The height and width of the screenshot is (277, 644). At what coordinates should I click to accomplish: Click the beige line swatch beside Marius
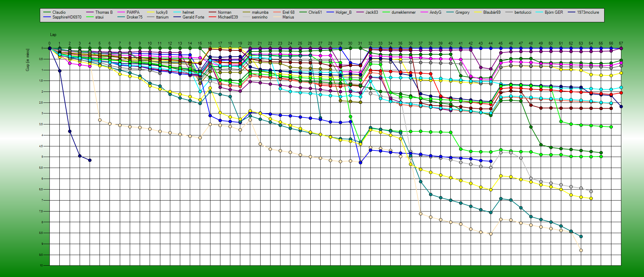277,17
